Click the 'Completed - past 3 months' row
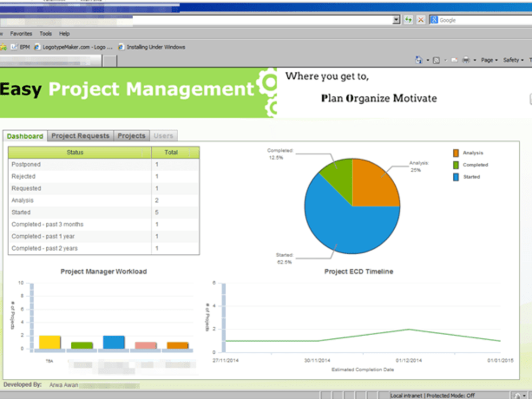Viewport: 532px width, 399px height. [x=104, y=225]
